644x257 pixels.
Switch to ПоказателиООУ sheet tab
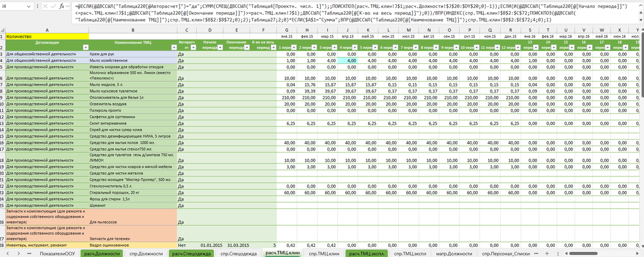pyautogui.click(x=57, y=253)
